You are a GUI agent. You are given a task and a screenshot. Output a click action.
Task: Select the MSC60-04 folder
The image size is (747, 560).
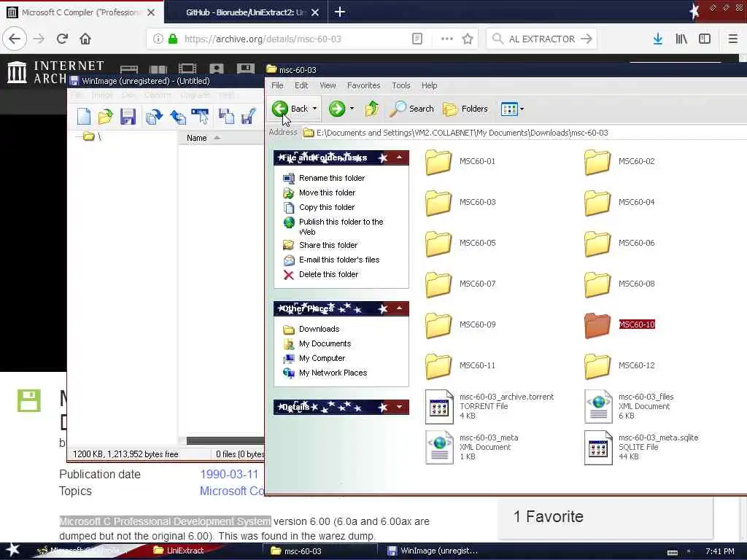619,203
